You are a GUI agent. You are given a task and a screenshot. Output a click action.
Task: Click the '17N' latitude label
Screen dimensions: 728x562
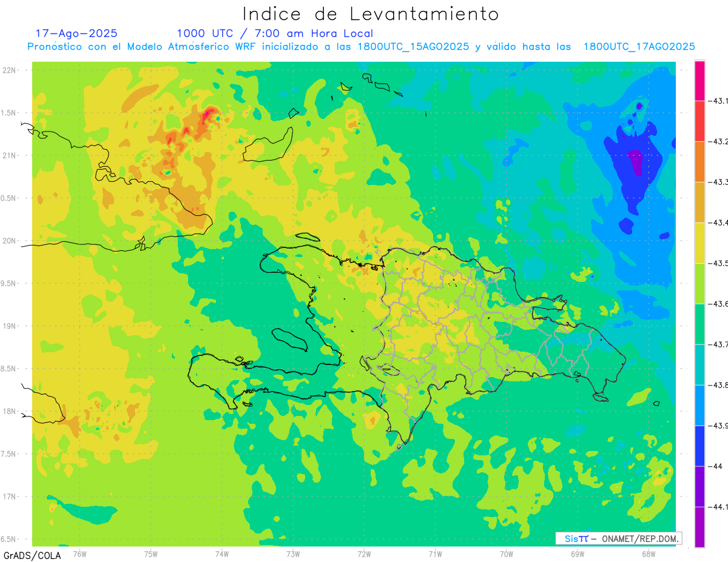10,497
